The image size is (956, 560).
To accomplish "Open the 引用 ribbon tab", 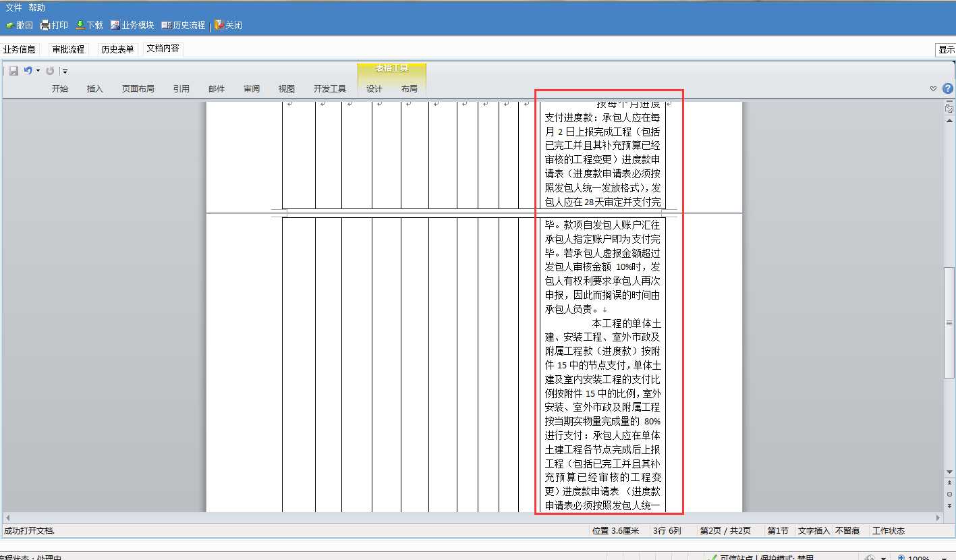I will pyautogui.click(x=181, y=88).
